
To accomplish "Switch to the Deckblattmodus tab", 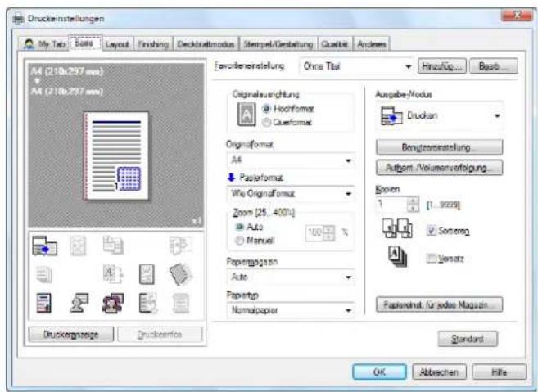I will coord(206,44).
